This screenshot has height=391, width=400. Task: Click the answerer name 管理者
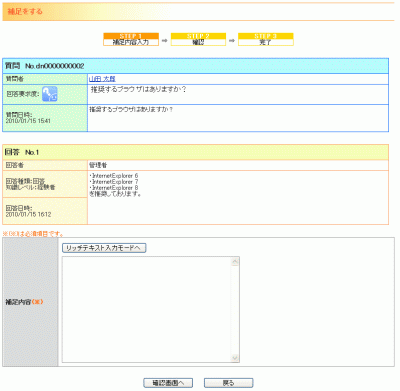click(x=98, y=165)
